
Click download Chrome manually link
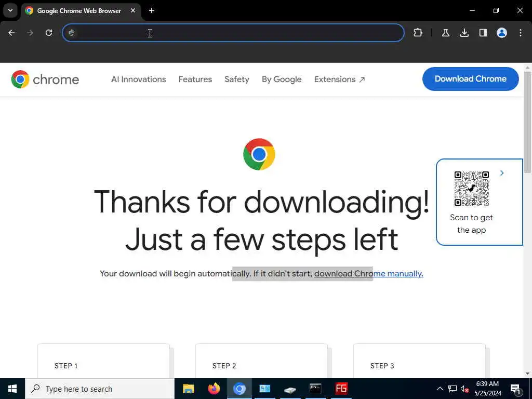click(368, 273)
